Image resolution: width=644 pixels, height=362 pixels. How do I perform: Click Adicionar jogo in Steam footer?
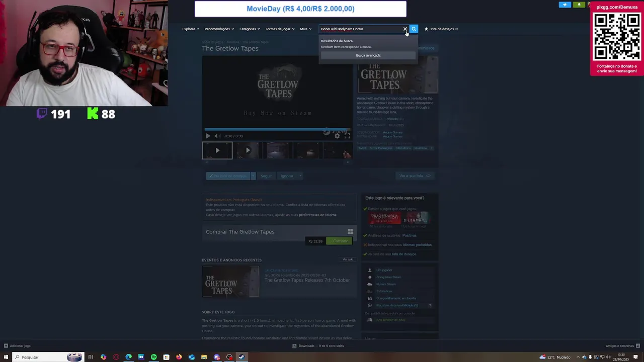pyautogui.click(x=17, y=346)
